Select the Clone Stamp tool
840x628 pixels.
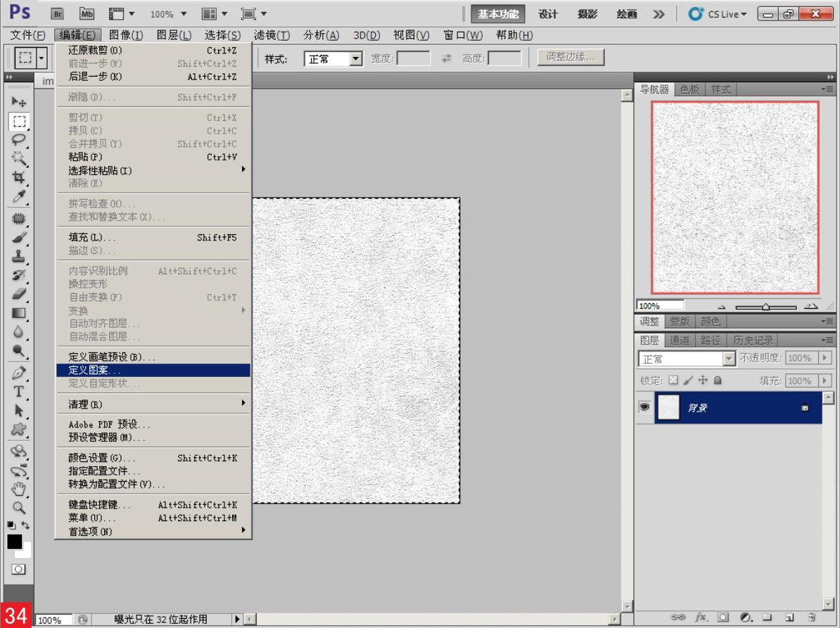pyautogui.click(x=19, y=256)
